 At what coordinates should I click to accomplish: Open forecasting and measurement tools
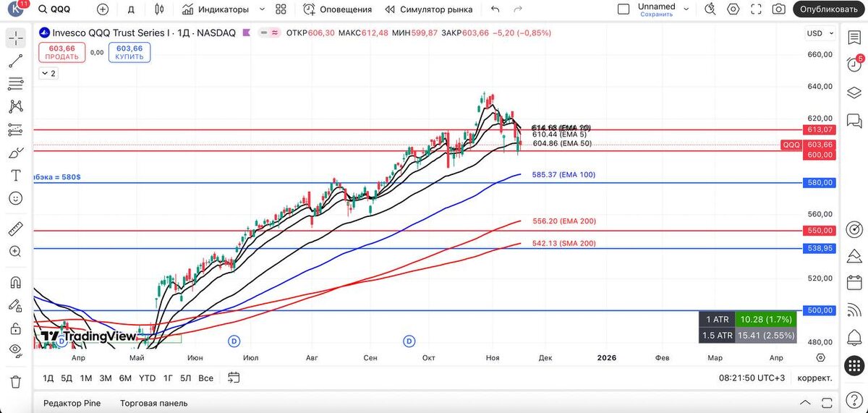click(15, 129)
